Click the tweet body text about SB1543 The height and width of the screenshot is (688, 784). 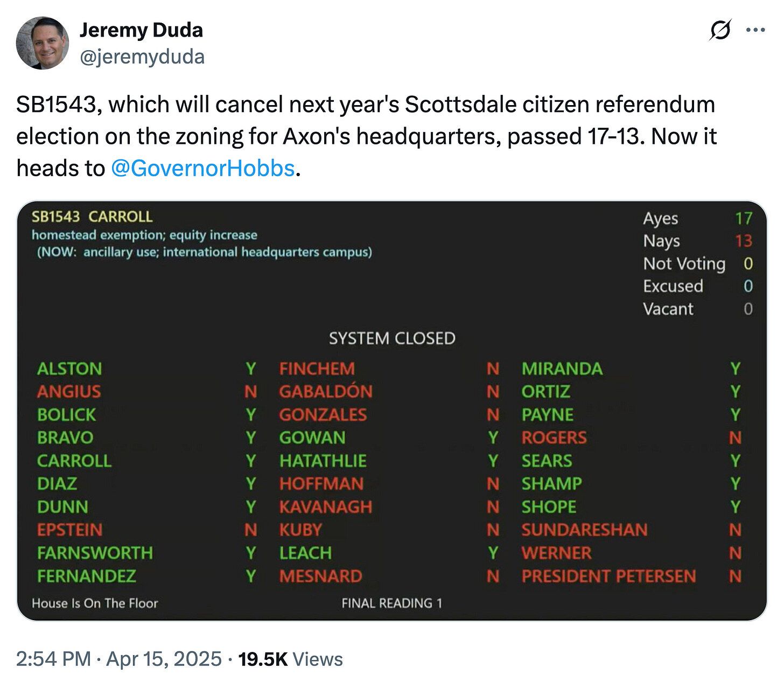pyautogui.click(x=366, y=136)
